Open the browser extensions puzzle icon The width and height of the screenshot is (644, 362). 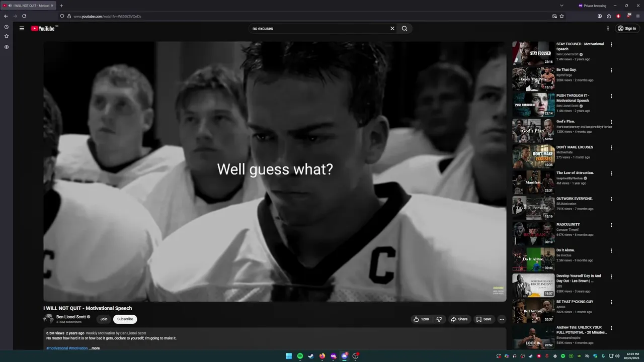(x=609, y=16)
